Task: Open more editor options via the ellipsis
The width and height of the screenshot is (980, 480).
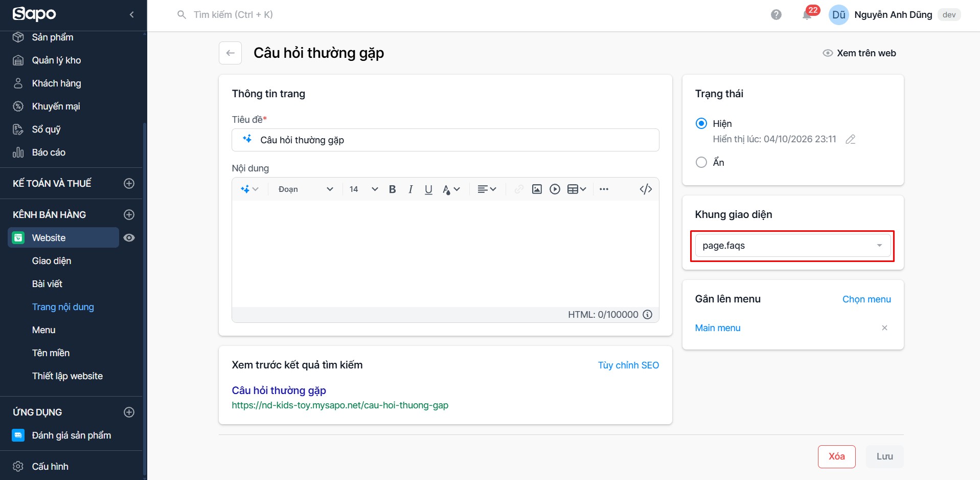Action: (604, 189)
